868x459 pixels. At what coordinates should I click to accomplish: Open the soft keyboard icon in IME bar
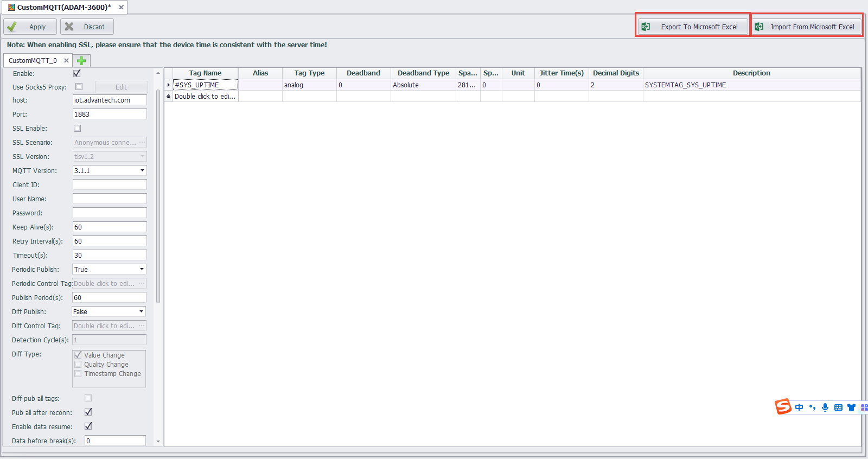pos(838,407)
